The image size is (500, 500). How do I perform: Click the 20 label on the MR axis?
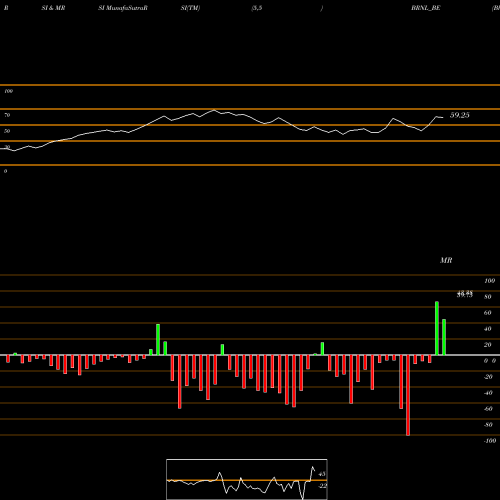487,345
